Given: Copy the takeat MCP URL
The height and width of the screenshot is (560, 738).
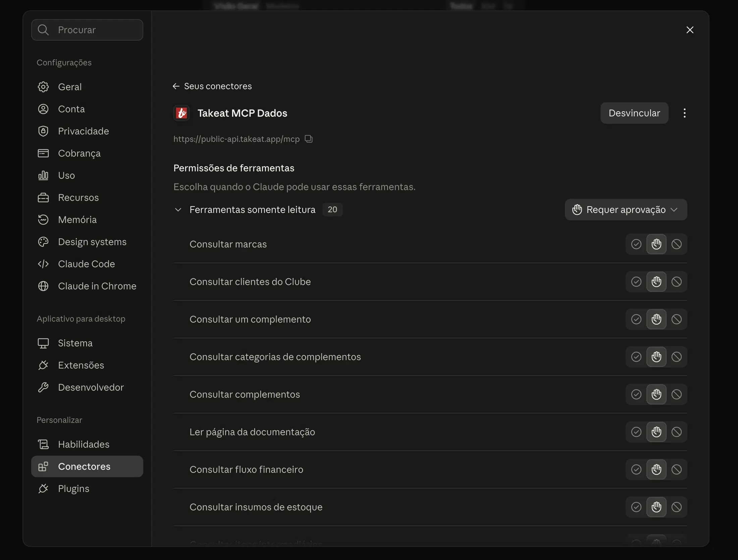Looking at the screenshot, I should 309,139.
